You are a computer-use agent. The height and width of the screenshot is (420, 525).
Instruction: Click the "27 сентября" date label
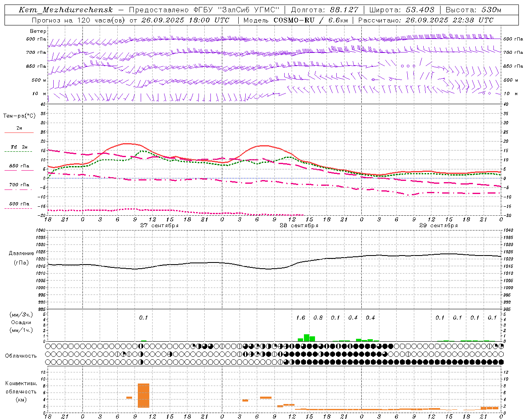click(x=159, y=226)
